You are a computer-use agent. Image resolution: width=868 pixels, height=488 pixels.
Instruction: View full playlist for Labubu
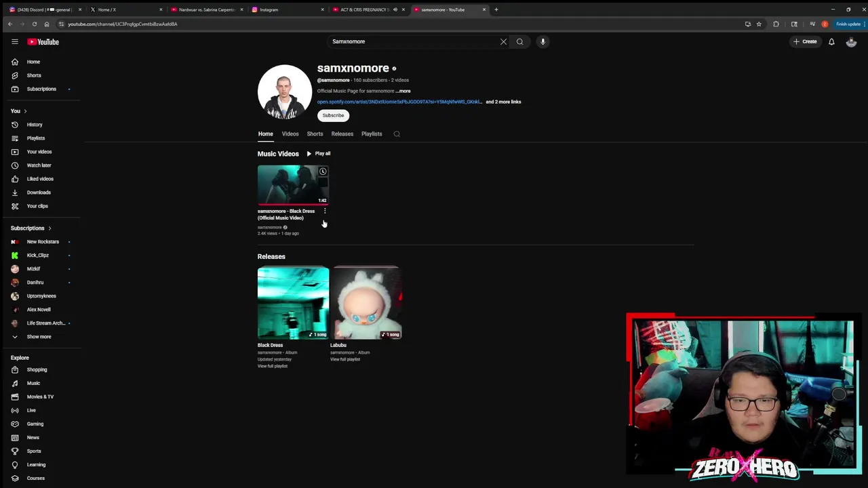coord(345,359)
